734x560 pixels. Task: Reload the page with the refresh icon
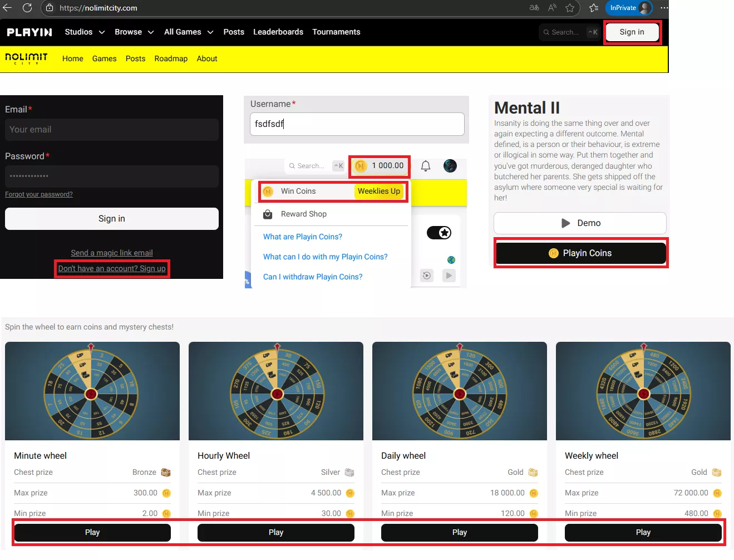[x=27, y=8]
